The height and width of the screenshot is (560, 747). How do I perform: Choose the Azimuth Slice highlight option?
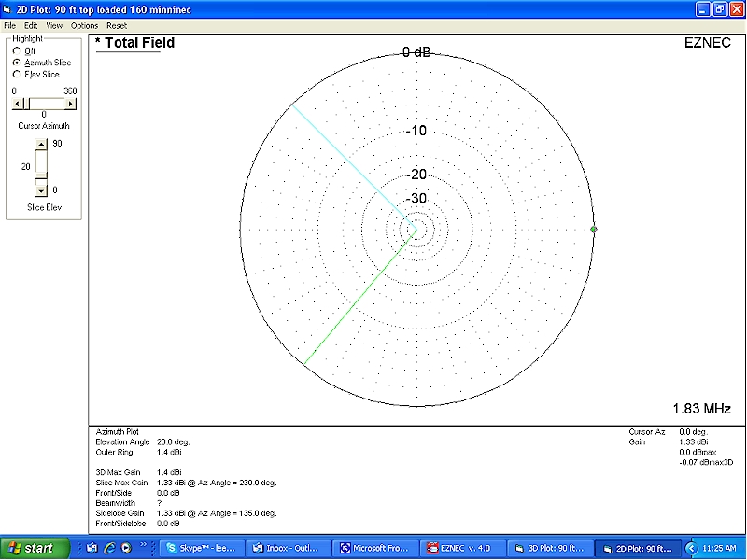(16, 62)
